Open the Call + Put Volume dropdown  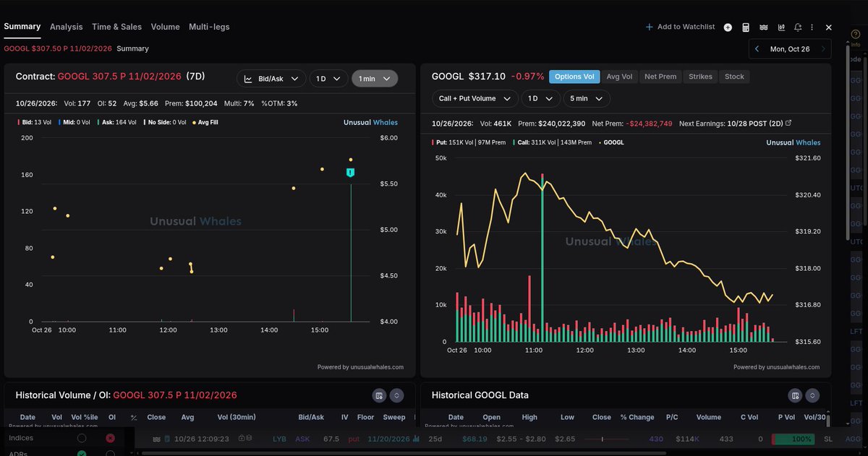(475, 98)
